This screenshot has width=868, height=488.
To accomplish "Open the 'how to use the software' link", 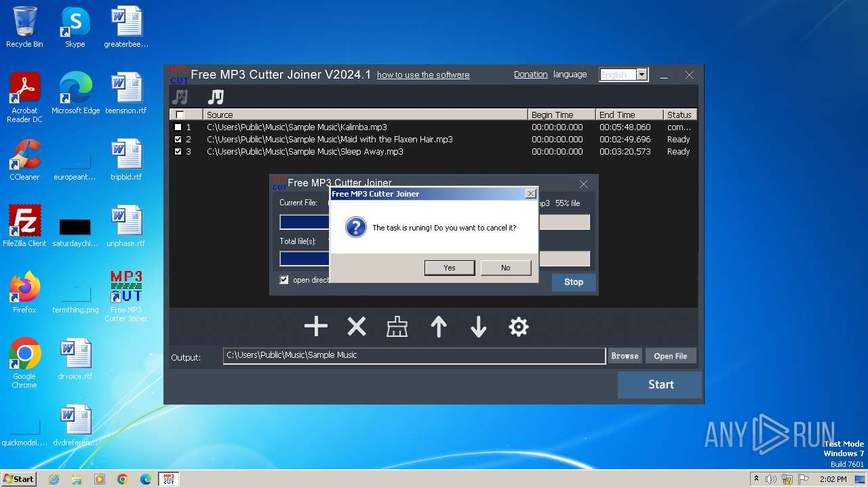I will tap(423, 75).
